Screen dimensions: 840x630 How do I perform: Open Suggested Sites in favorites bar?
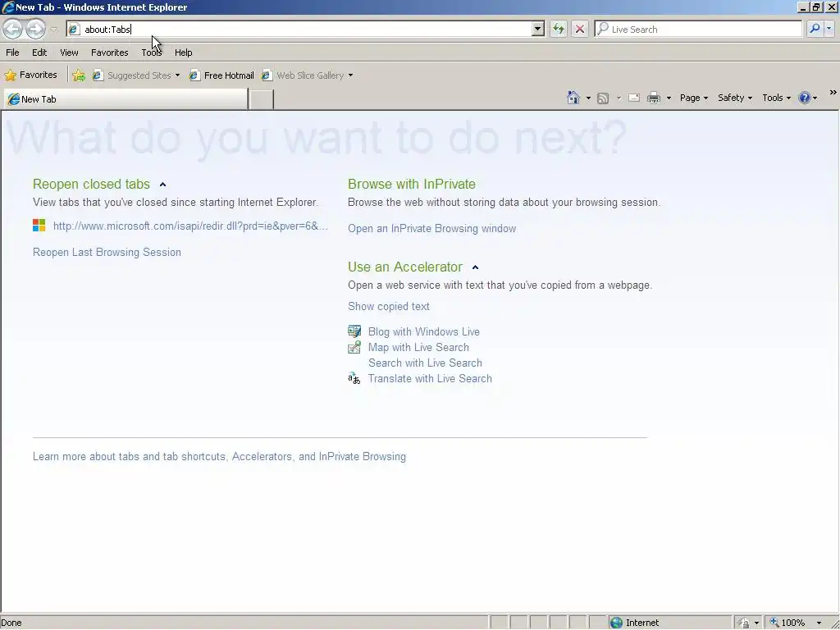pyautogui.click(x=135, y=75)
